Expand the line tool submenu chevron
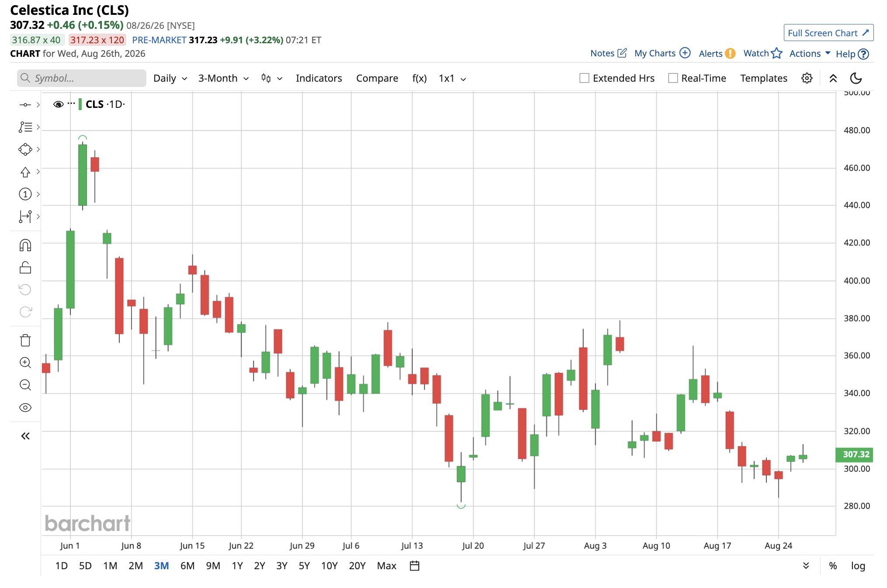887x588 pixels. pos(38,105)
